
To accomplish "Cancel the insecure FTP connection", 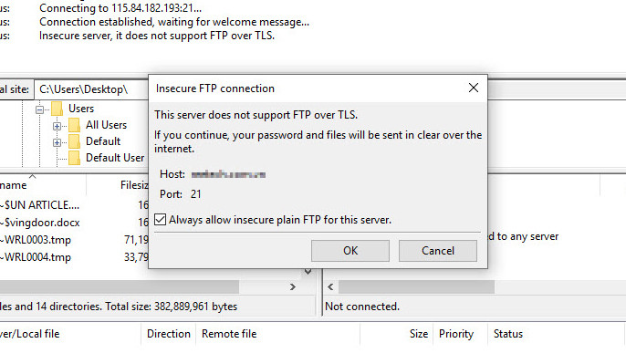I will pos(438,251).
